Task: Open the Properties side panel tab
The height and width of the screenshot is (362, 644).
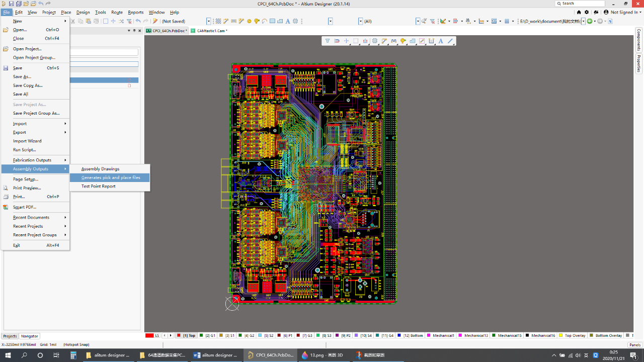Action: point(639,64)
